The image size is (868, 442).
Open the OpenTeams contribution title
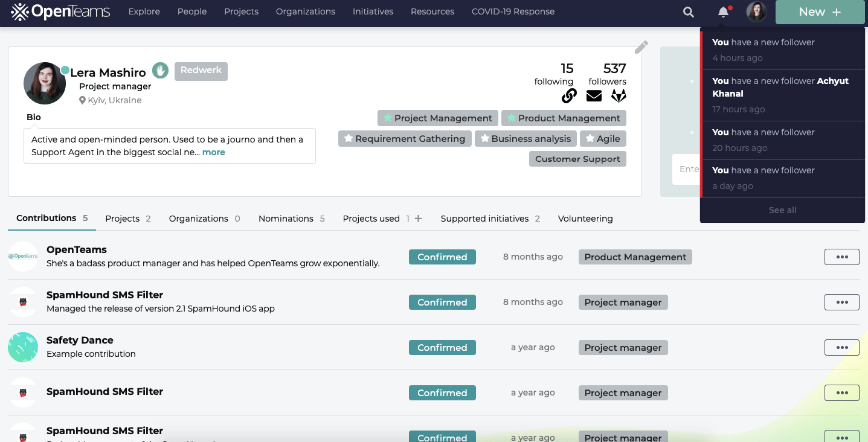(x=77, y=249)
